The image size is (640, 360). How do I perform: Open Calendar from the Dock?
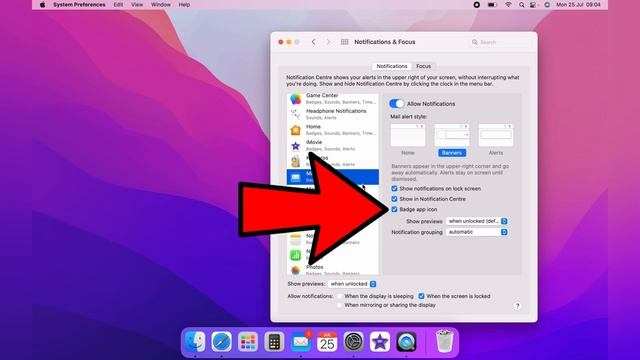pos(327,341)
